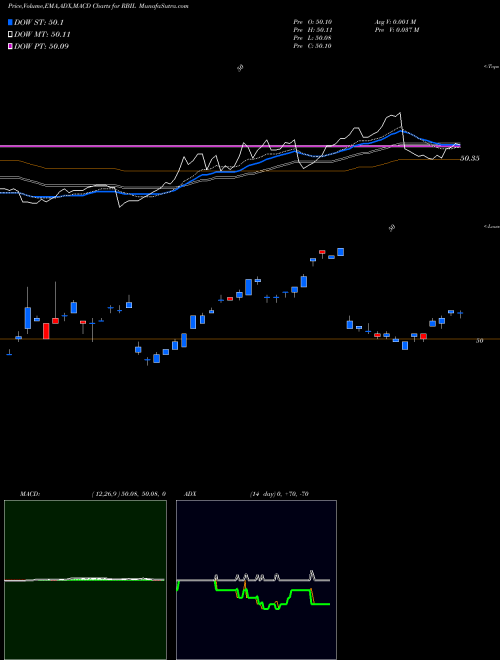The height and width of the screenshot is (660, 500).
Task: Click the 'ADX' panel heading
Action: (190, 494)
